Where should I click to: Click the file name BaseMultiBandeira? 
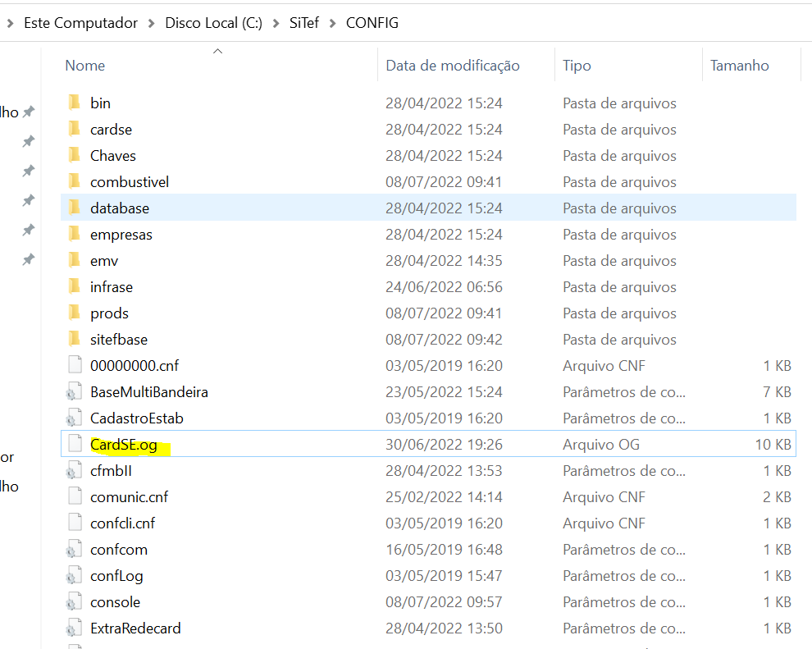[x=149, y=392]
